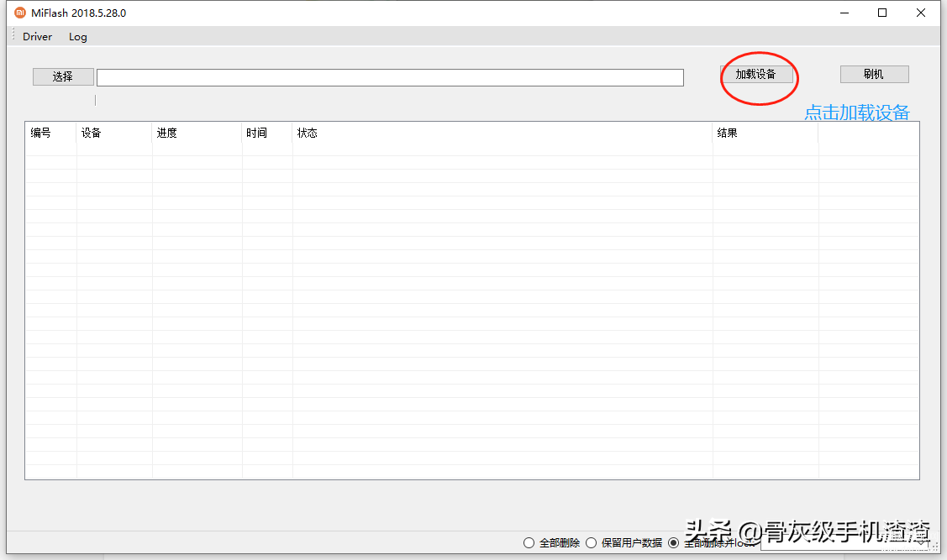Click the 结果 column header

[765, 133]
